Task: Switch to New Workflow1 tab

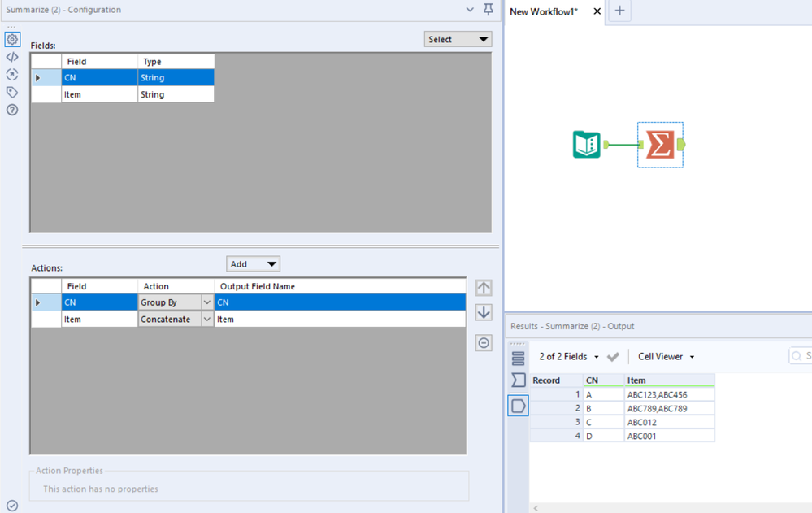Action: coord(544,11)
